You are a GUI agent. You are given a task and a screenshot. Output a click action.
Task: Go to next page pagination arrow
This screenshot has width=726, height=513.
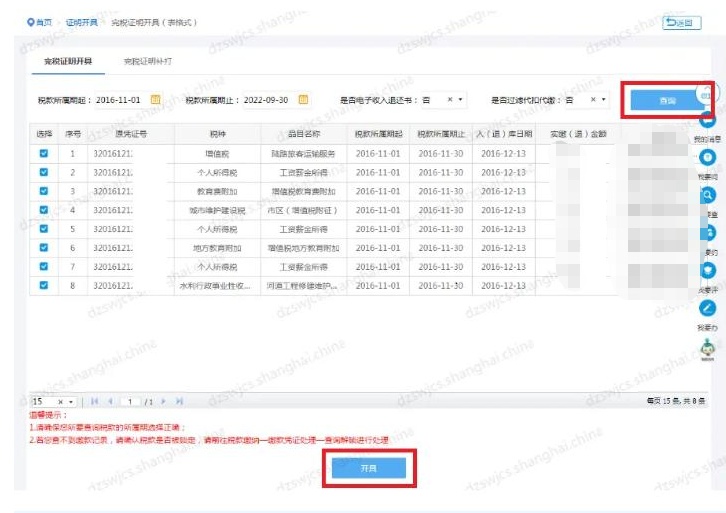point(163,401)
